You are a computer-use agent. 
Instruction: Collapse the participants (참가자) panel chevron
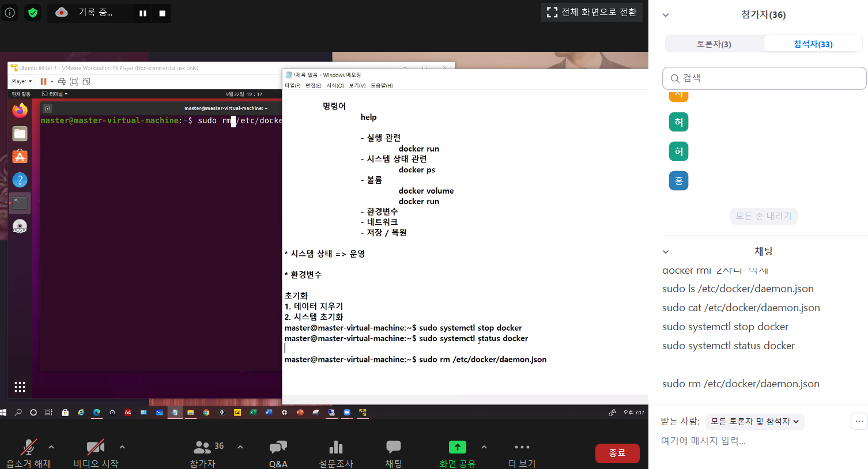point(666,15)
